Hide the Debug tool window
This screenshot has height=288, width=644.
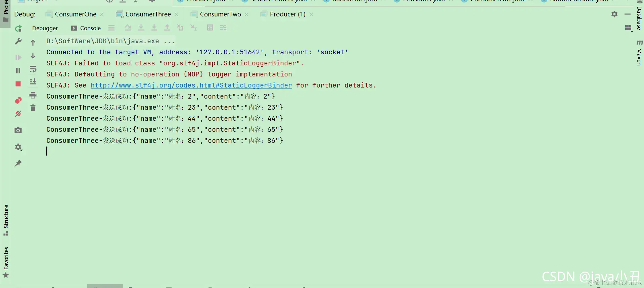628,14
